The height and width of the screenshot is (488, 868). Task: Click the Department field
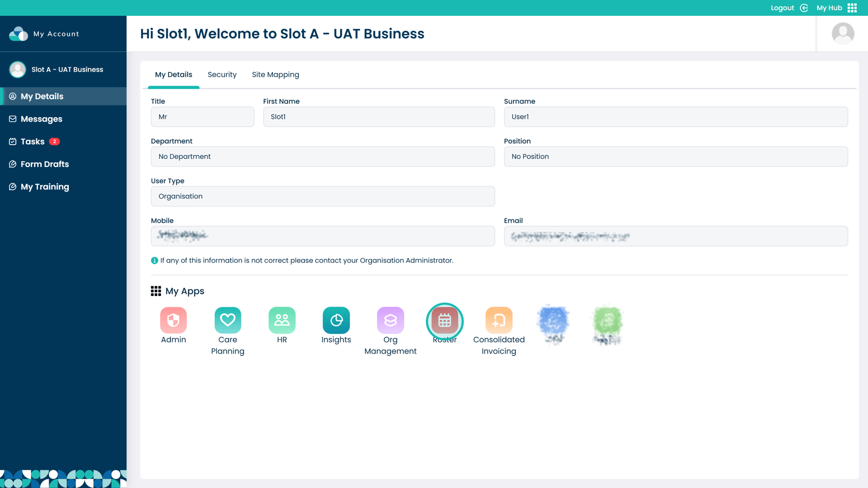323,157
